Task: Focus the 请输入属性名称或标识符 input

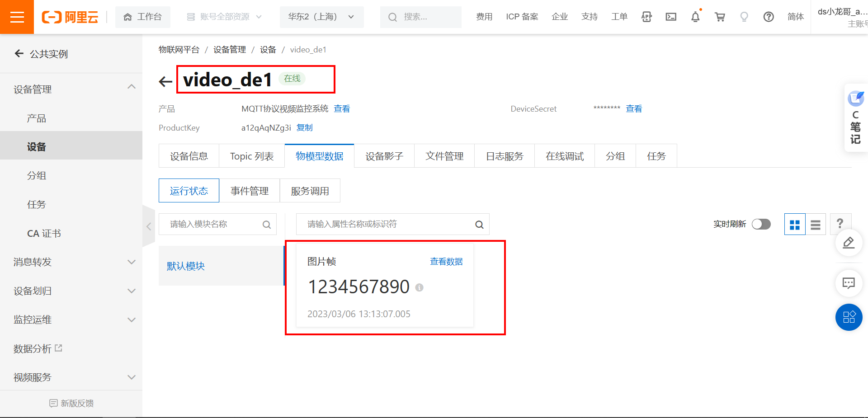Action: click(x=392, y=224)
